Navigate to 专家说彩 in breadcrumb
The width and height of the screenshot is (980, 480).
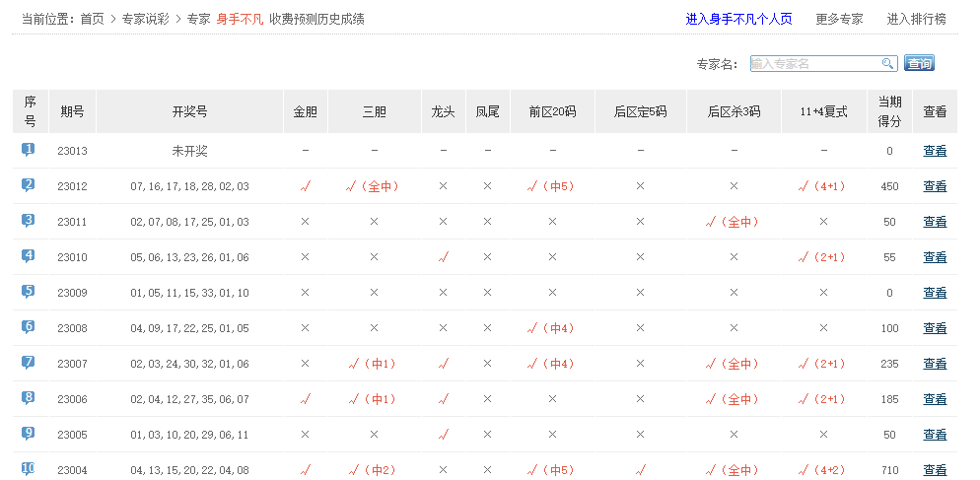coord(146,19)
